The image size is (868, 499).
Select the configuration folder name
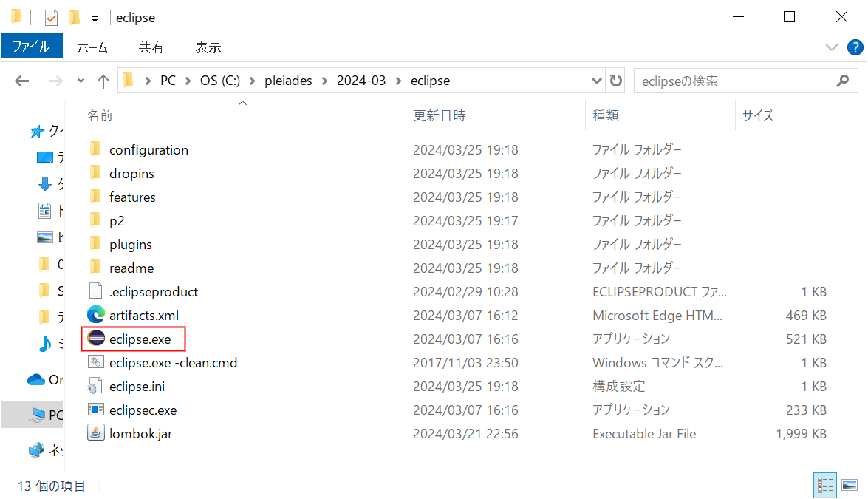click(x=149, y=150)
